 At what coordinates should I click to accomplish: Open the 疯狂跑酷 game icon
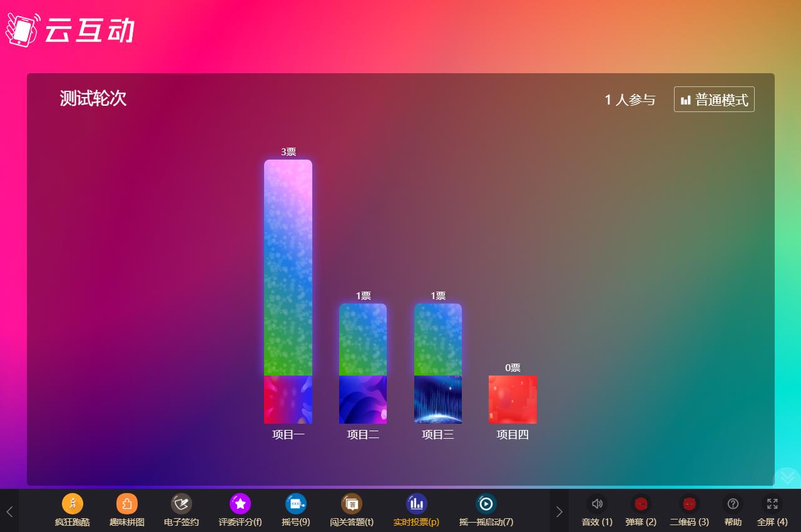pos(72,504)
